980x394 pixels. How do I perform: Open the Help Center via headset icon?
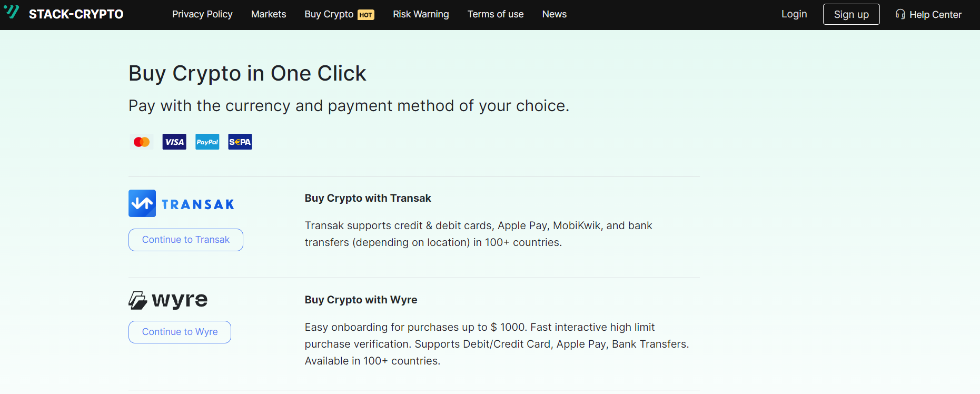click(x=928, y=14)
